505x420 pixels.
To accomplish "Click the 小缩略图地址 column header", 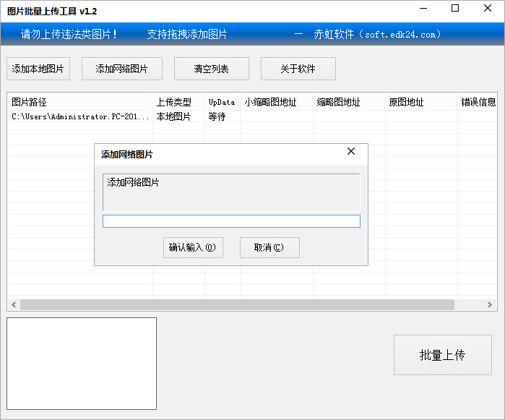I will [x=276, y=103].
